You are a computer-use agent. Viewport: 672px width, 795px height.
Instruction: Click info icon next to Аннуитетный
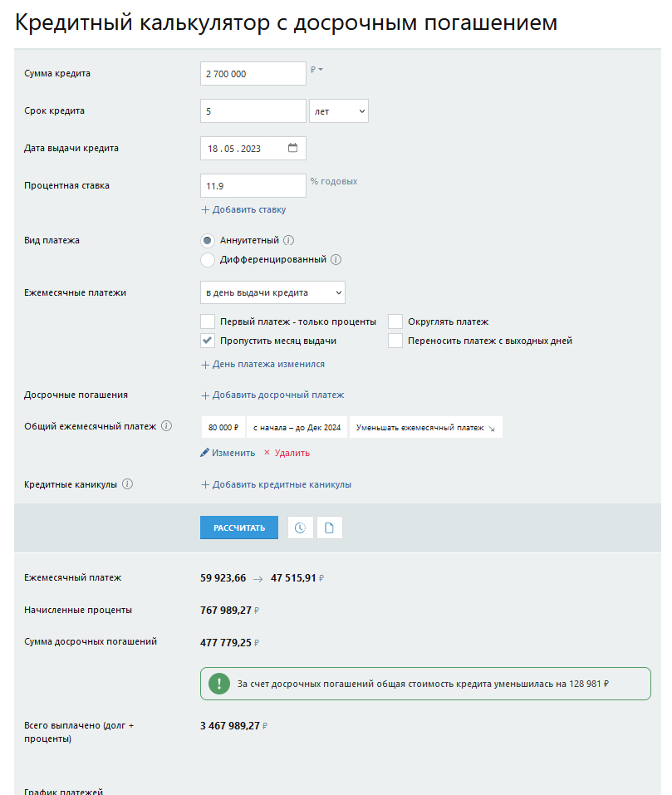[289, 240]
